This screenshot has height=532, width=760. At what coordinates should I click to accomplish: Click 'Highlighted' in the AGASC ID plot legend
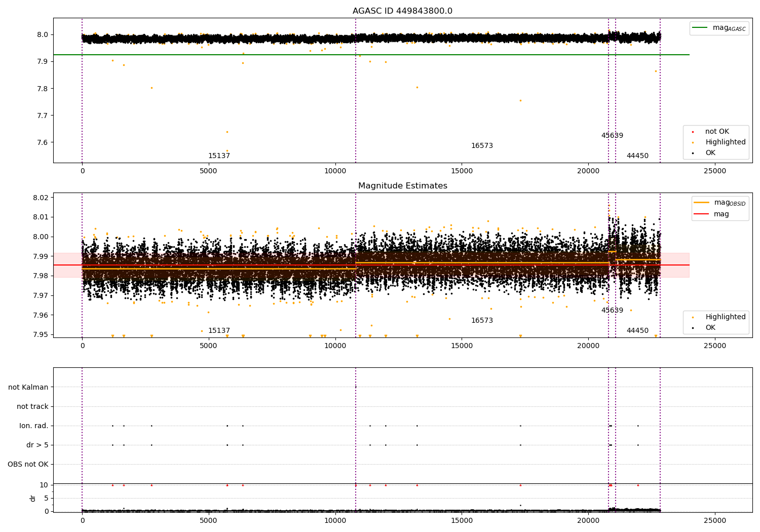tap(726, 142)
